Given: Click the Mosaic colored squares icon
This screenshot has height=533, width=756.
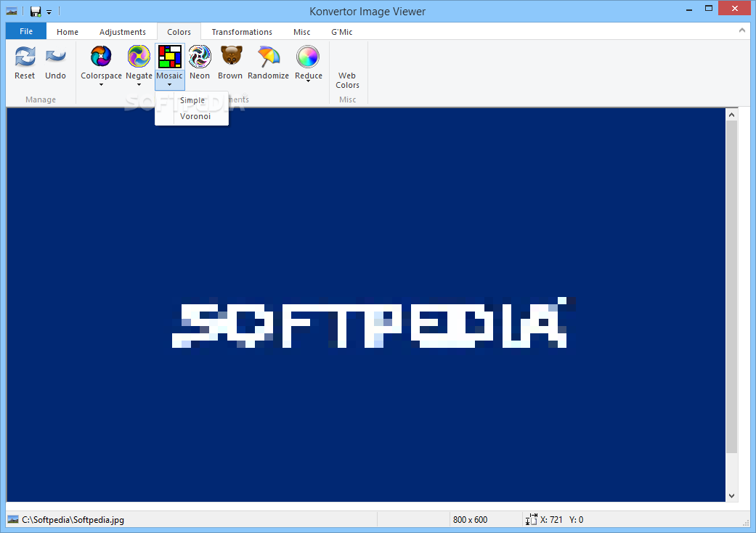Looking at the screenshot, I should point(170,57).
